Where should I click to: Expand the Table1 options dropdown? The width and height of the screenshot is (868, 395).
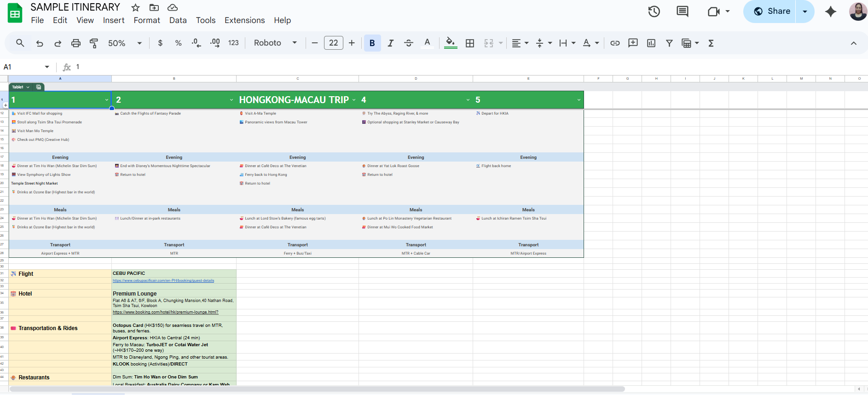coord(28,87)
